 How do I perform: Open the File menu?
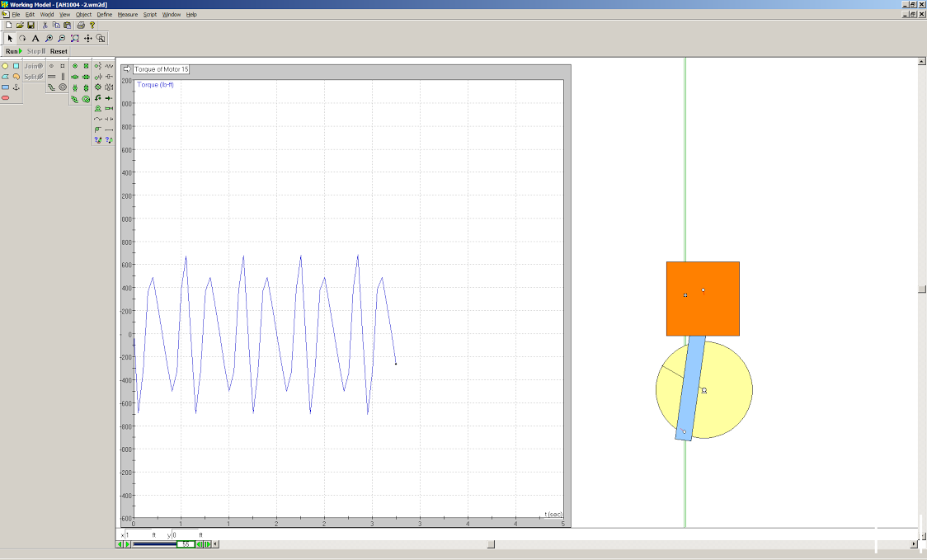tap(16, 15)
